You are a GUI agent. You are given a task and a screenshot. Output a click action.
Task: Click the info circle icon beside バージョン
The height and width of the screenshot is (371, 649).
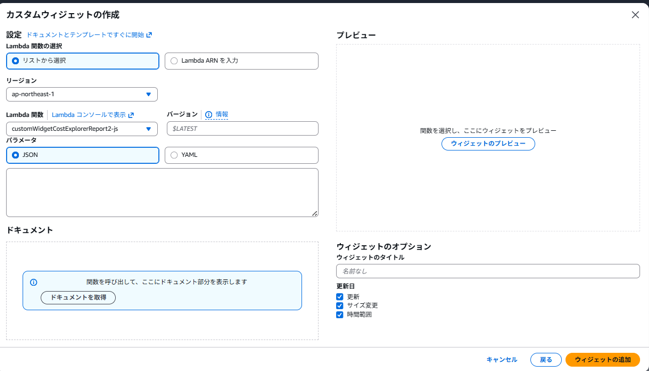[x=209, y=115]
